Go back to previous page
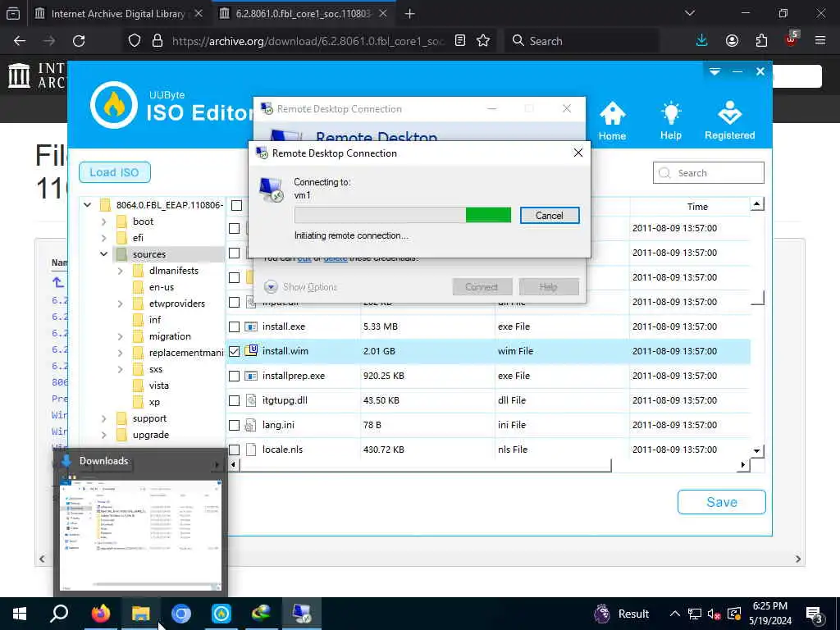 tap(20, 41)
